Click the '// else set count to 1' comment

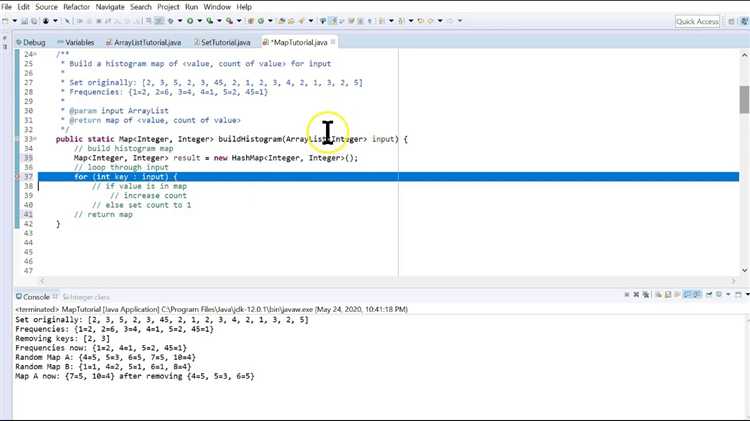click(142, 205)
